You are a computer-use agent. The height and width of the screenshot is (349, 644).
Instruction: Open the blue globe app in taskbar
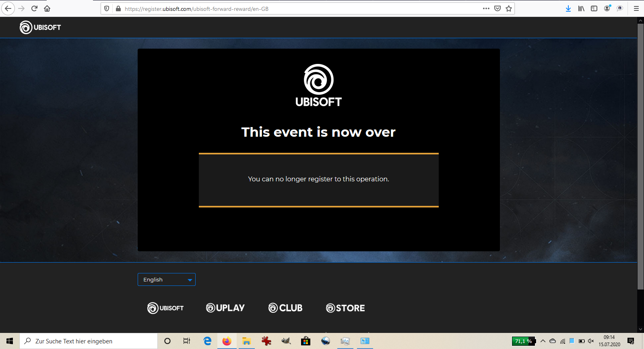[325, 341]
